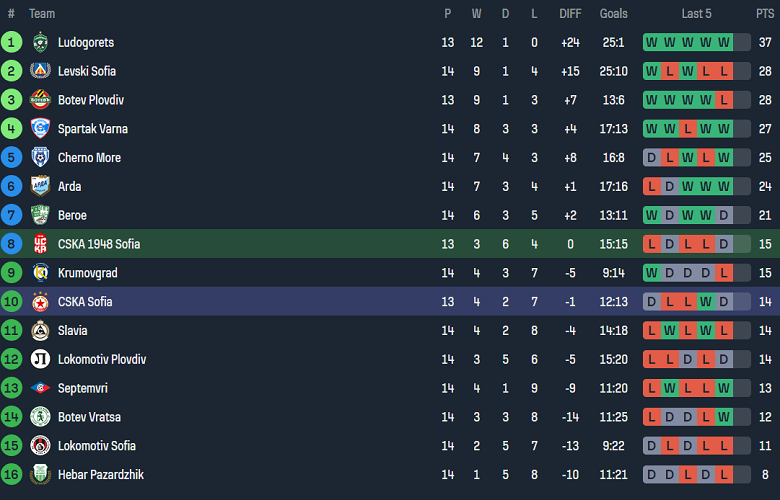780x500 pixels.
Task: Open the Beroe team page link
Action: tap(72, 215)
